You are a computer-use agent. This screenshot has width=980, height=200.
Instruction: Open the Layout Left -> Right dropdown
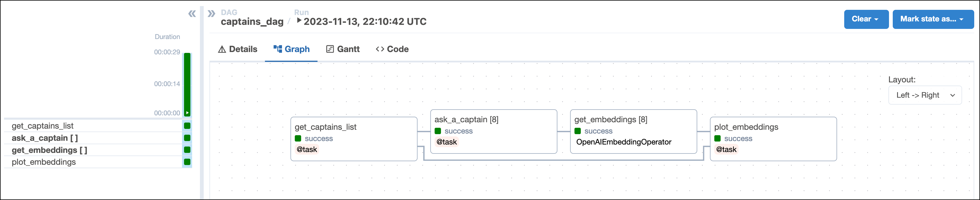point(925,95)
